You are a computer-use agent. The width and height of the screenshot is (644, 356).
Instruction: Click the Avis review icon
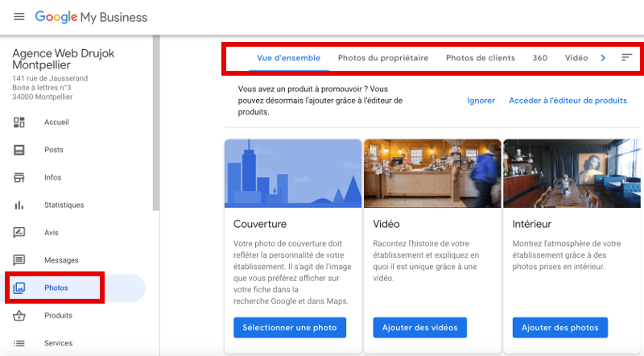(19, 232)
